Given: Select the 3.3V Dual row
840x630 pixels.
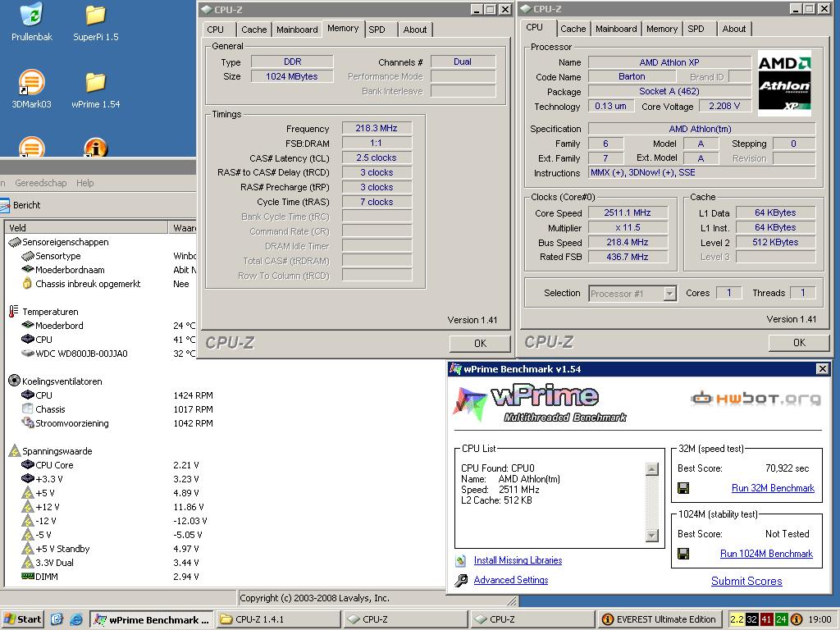Looking at the screenshot, I should 110,563.
